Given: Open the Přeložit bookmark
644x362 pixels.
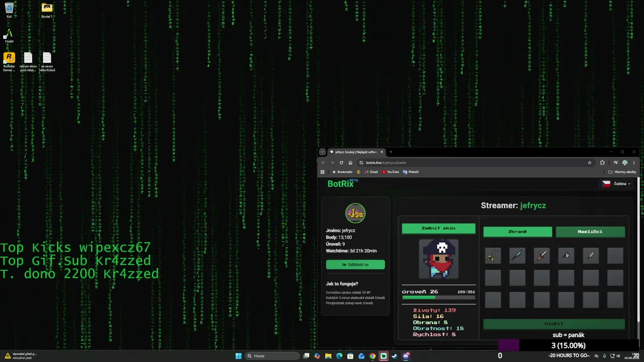Looking at the screenshot, I should 411,172.
